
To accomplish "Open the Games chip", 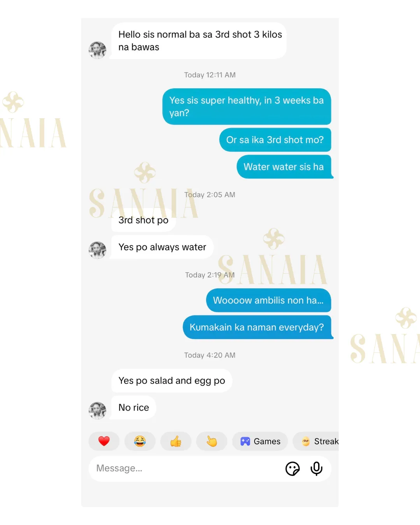I will tap(260, 441).
